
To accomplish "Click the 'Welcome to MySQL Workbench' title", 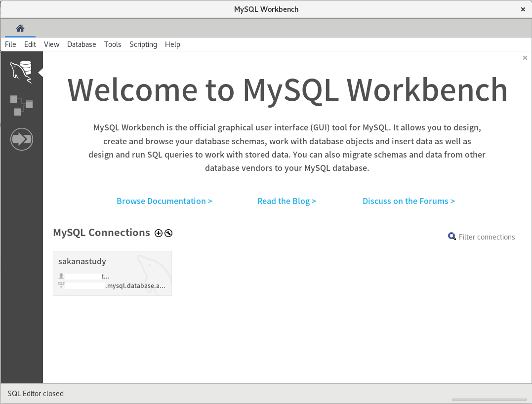I will point(287,90).
